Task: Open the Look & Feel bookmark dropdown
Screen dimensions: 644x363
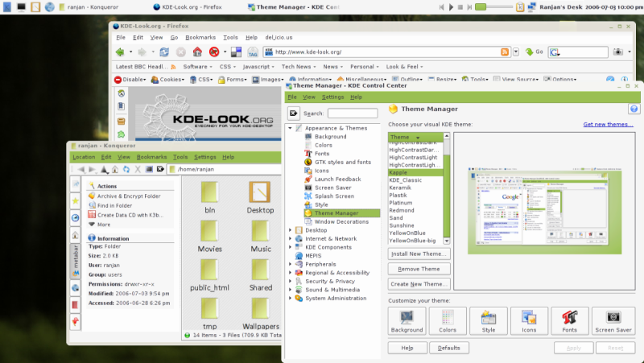Action: click(404, 67)
